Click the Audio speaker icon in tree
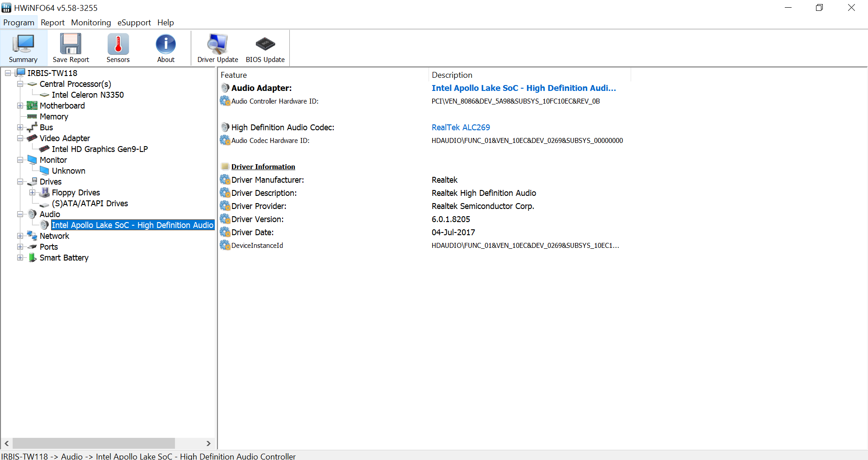This screenshot has width=868, height=460. (32, 214)
